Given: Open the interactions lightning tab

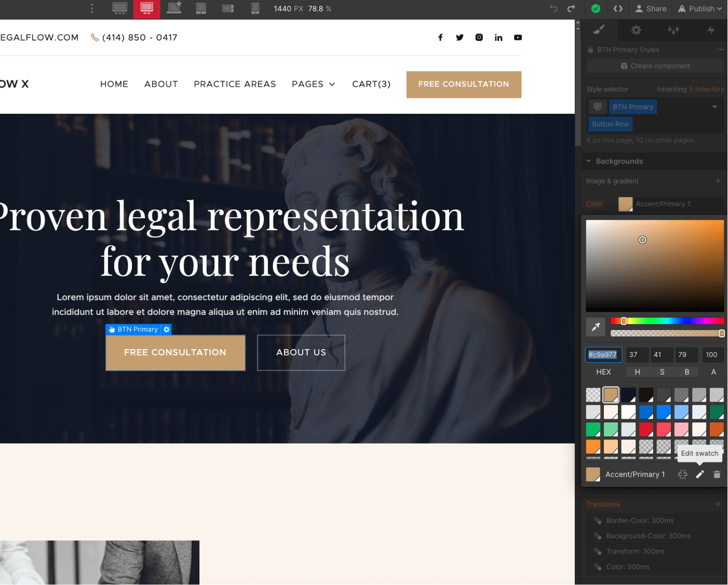Looking at the screenshot, I should [711, 30].
